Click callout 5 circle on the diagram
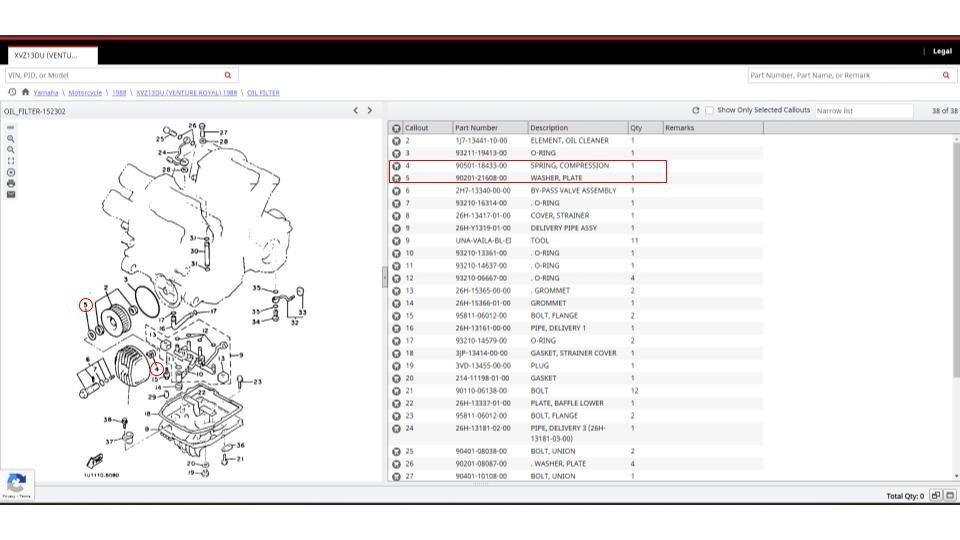This screenshot has width=960, height=540. (x=87, y=304)
